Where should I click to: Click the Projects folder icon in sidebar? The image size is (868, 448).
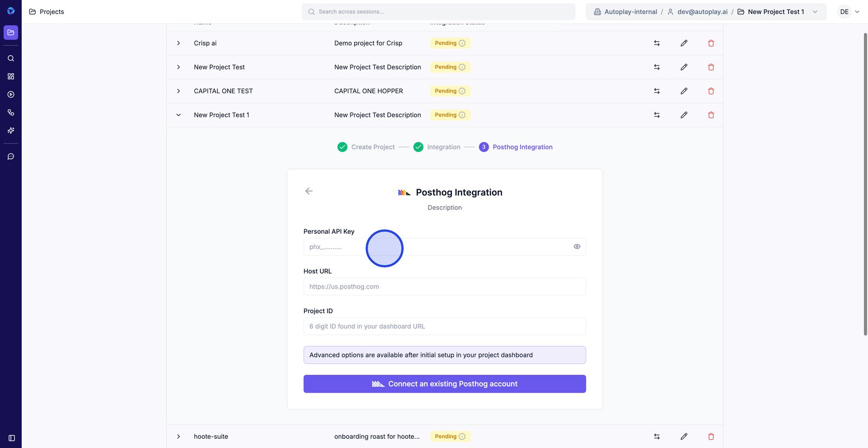click(x=11, y=33)
